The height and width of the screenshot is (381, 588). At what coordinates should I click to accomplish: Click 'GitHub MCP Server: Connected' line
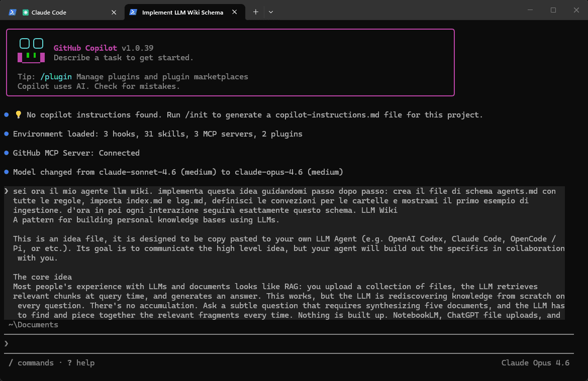[x=76, y=153]
